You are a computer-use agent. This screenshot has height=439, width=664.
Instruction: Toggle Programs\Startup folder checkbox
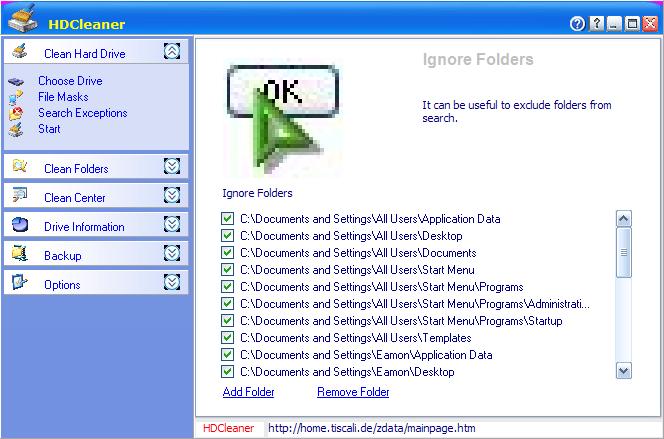[x=227, y=320]
